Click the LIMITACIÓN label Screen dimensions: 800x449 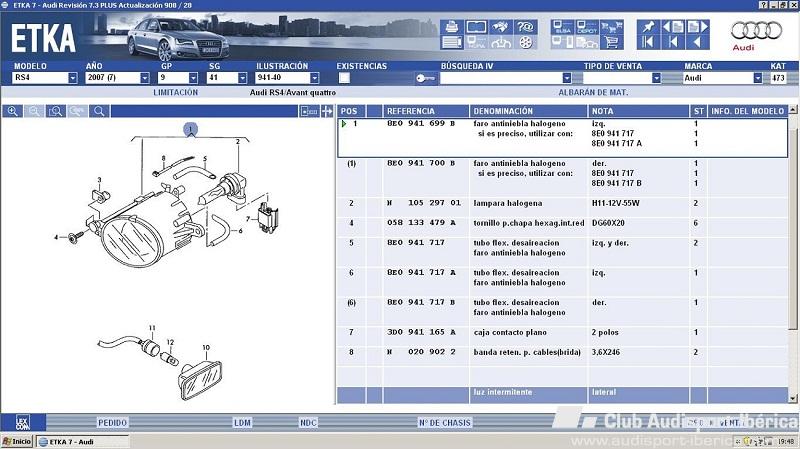[x=176, y=92]
